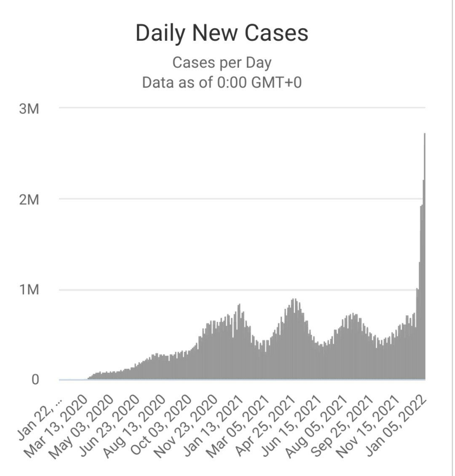Click the Data as of 0:00 GMT+0 text
The height and width of the screenshot is (476, 455).
point(222,82)
